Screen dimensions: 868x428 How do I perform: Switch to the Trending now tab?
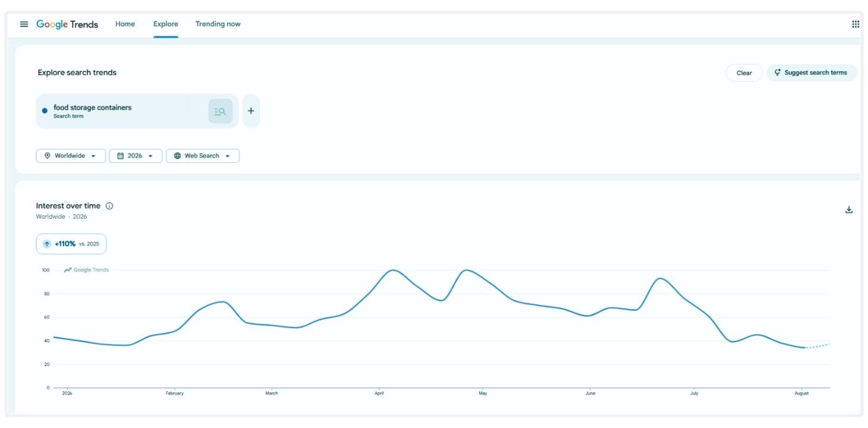pyautogui.click(x=218, y=24)
